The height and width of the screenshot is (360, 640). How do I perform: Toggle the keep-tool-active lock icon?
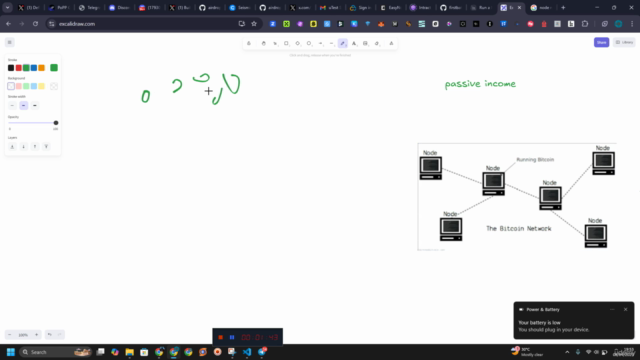249,43
